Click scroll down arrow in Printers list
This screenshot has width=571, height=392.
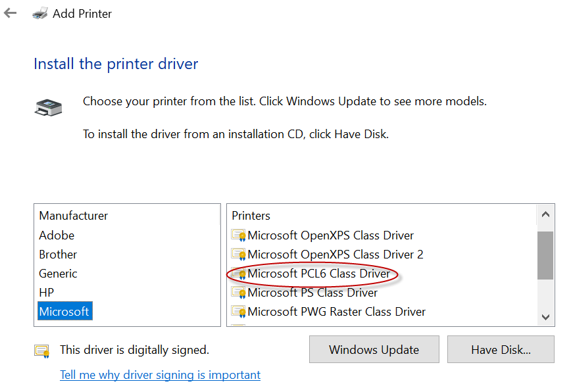545,317
